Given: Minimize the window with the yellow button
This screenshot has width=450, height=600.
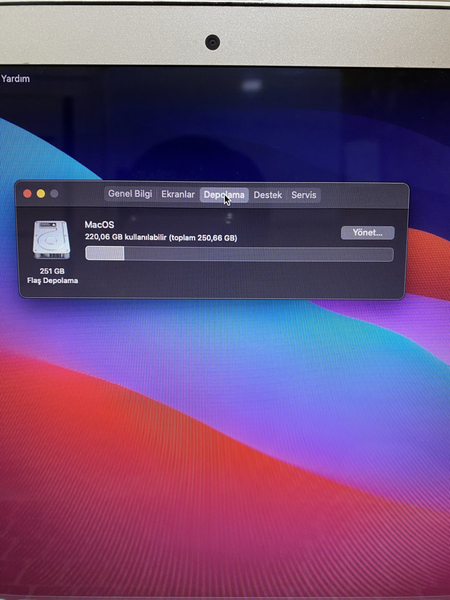Looking at the screenshot, I should pyautogui.click(x=41, y=194).
